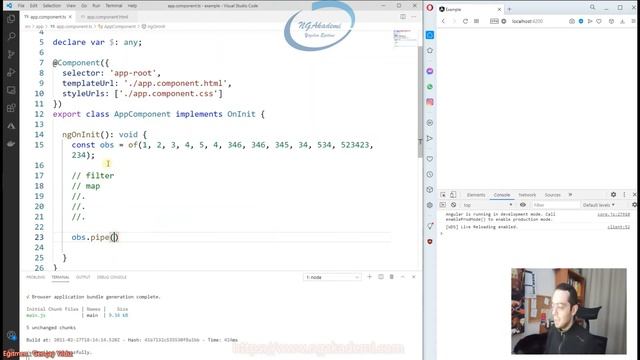Split the terminal panel

click(x=380, y=277)
